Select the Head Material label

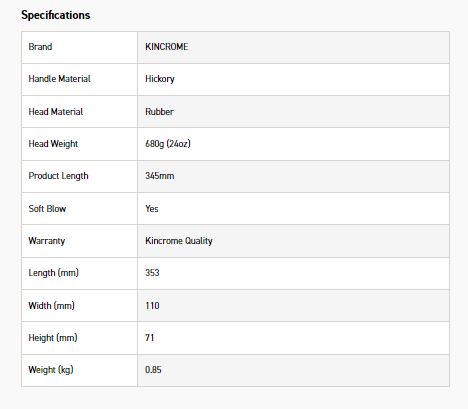(x=56, y=112)
